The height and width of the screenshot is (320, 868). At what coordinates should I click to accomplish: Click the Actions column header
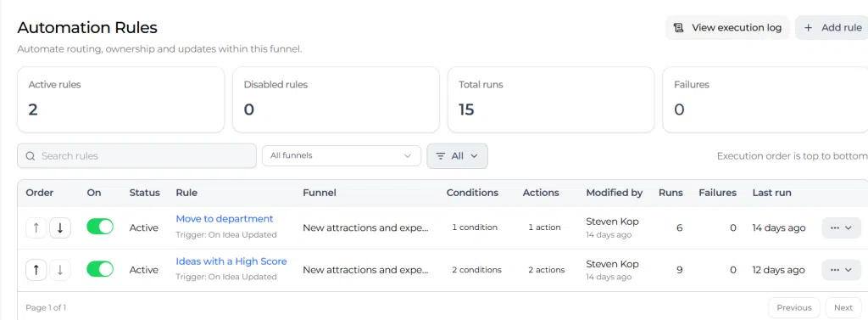pyautogui.click(x=541, y=193)
